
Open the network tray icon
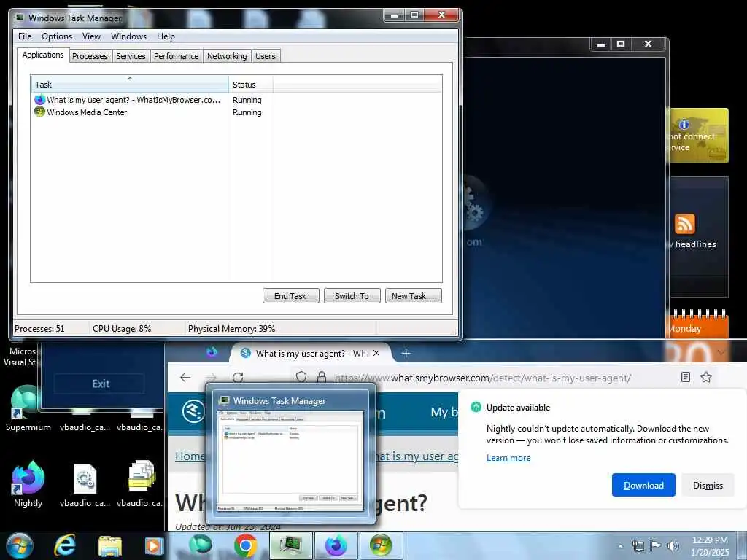[x=638, y=546]
